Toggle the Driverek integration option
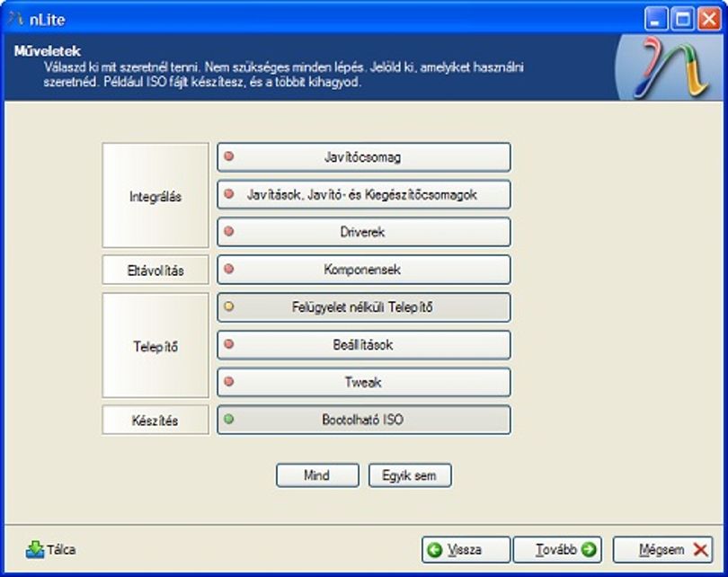This screenshot has width=728, height=577. tap(364, 232)
